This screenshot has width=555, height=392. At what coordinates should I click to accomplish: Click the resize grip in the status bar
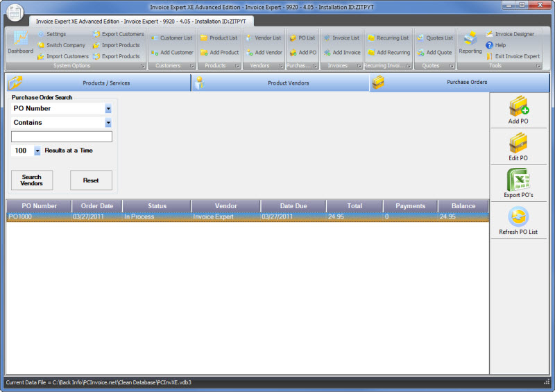pyautogui.click(x=547, y=382)
